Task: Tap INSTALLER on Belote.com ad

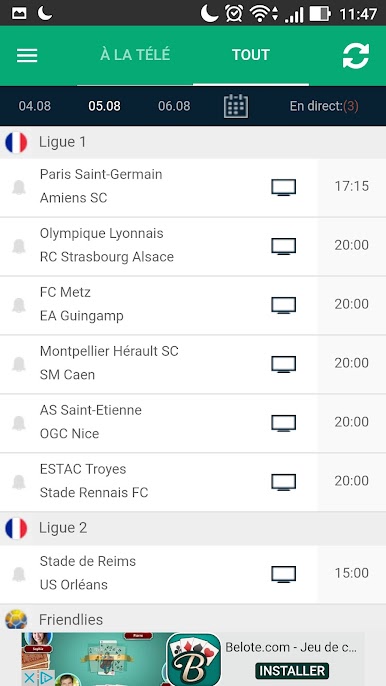Action: (x=292, y=671)
